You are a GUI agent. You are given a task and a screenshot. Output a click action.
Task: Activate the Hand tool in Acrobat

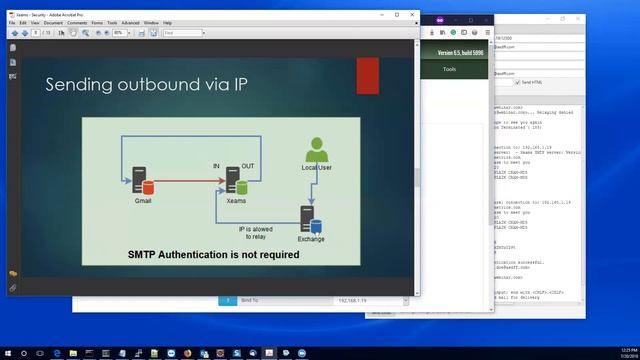click(73, 33)
